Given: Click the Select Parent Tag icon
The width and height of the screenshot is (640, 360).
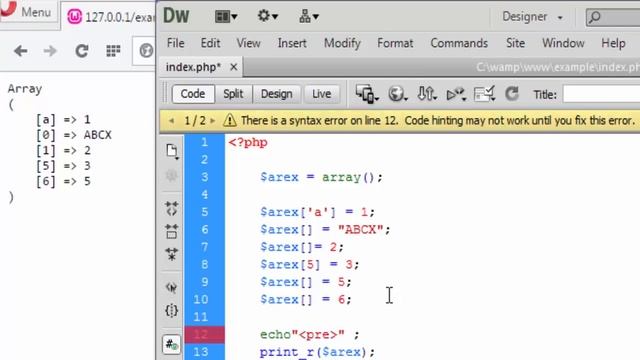Looking at the screenshot, I should pos(172,288).
